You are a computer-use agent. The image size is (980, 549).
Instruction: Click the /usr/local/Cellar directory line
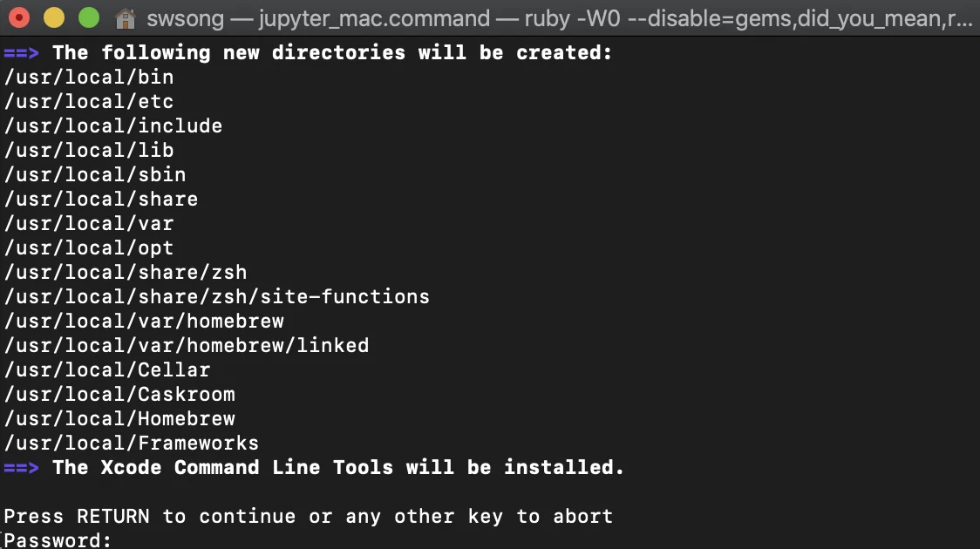107,370
